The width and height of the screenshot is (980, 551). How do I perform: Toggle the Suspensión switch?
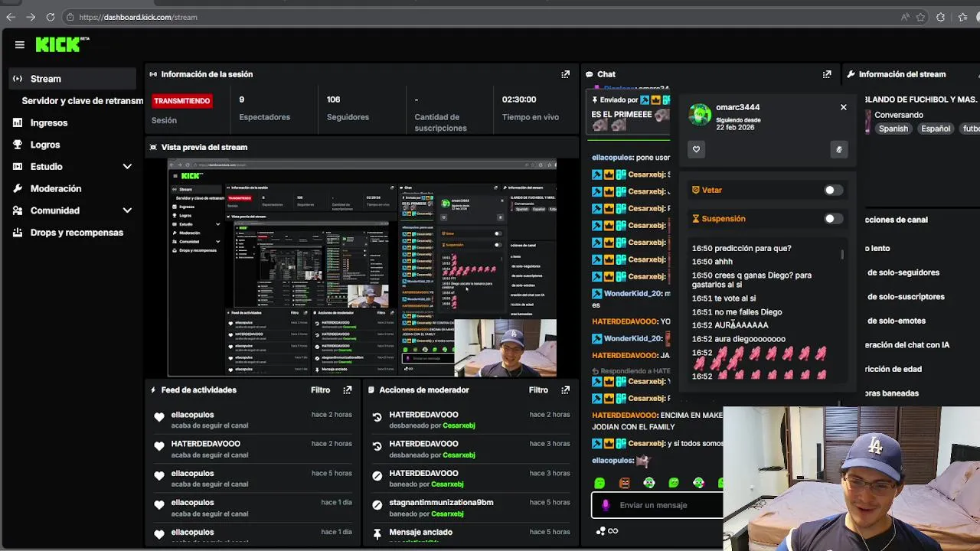(x=833, y=219)
